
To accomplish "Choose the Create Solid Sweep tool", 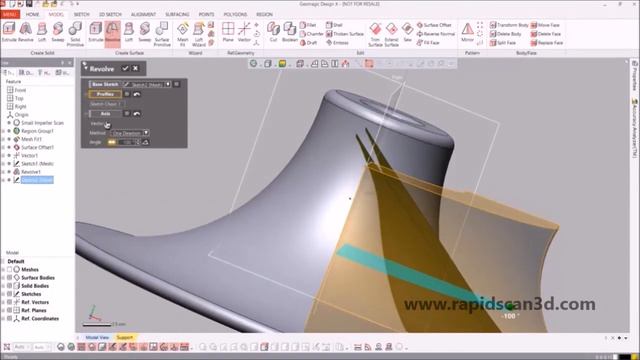I will [58, 32].
